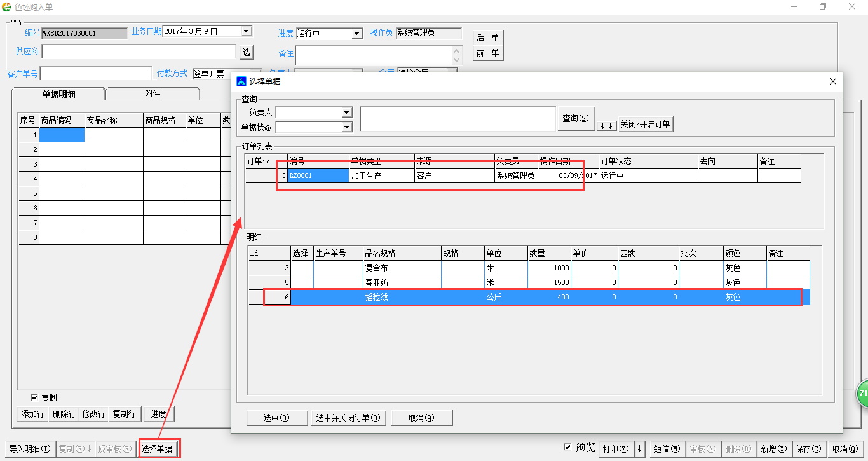The image size is (868, 461).
Task: Click the 数量 column header in 明细
Action: click(548, 253)
